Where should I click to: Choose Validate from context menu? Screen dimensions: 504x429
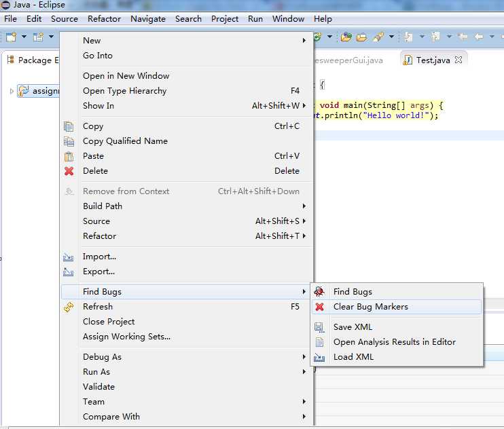click(x=98, y=387)
